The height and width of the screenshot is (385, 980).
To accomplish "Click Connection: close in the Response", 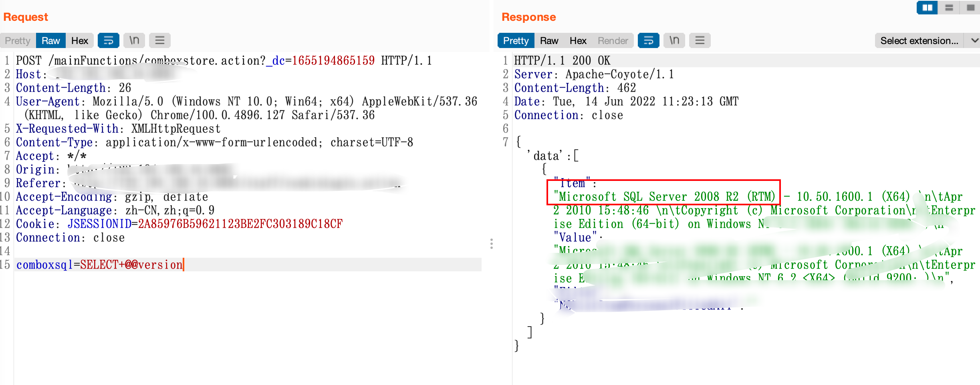I will [569, 115].
